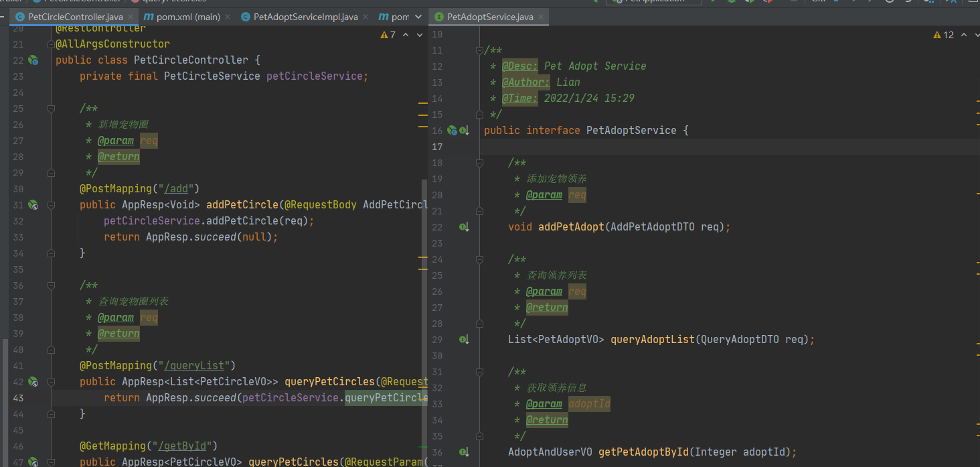The height and width of the screenshot is (467, 980).
Task: Click AppResp.succeed(null) return statement on line 33
Action: (x=191, y=237)
